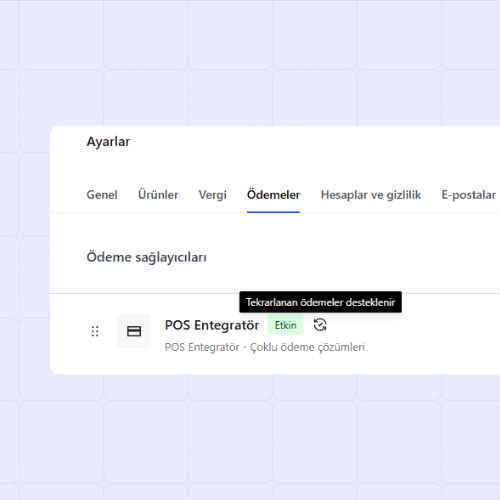Viewport: 500px width, 500px height.
Task: Select the Ödemeler tab
Action: click(273, 195)
